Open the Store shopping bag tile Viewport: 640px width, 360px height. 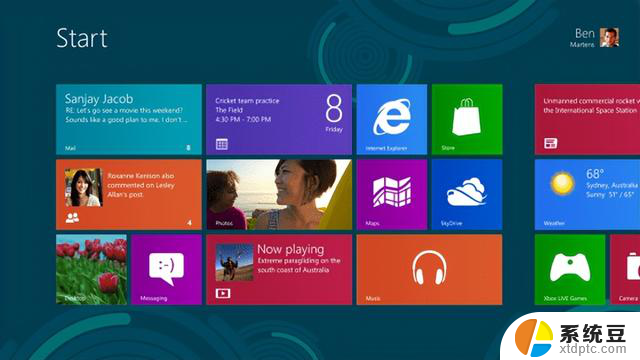pyautogui.click(x=467, y=119)
